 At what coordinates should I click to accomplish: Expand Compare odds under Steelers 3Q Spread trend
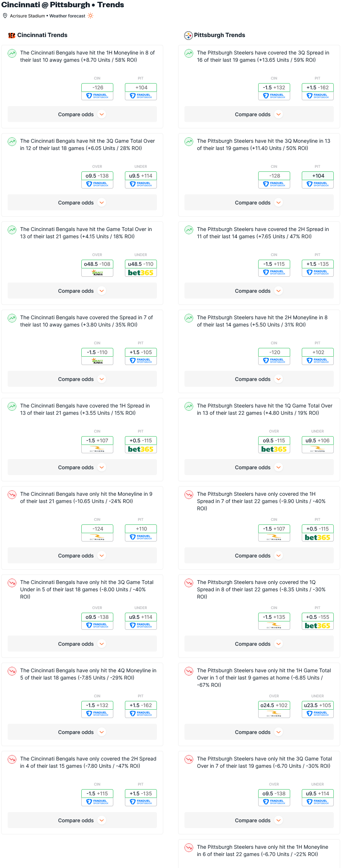pos(259,114)
